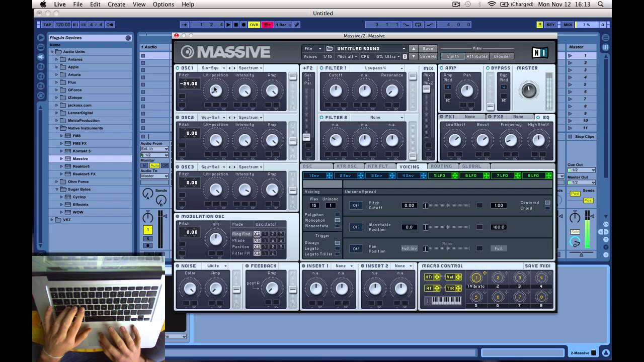Click Macro knob 1 Vibrato
Screen dimensions: 644x362
coord(476,278)
